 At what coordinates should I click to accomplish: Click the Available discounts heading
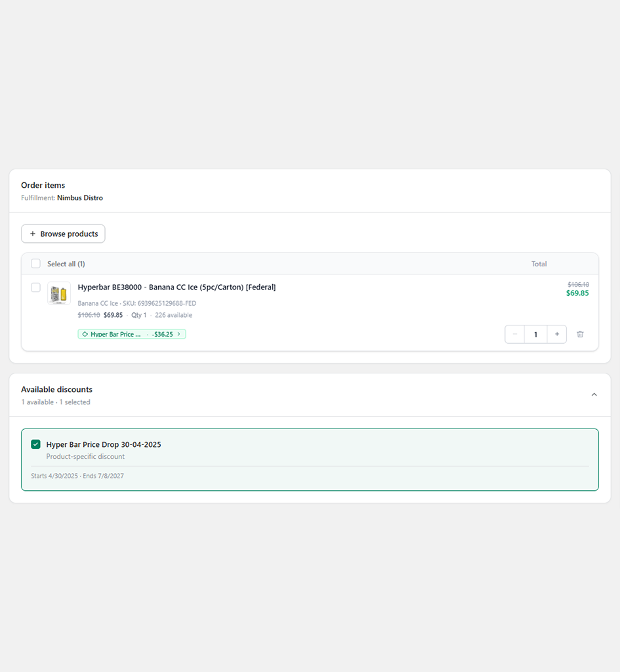pos(56,389)
